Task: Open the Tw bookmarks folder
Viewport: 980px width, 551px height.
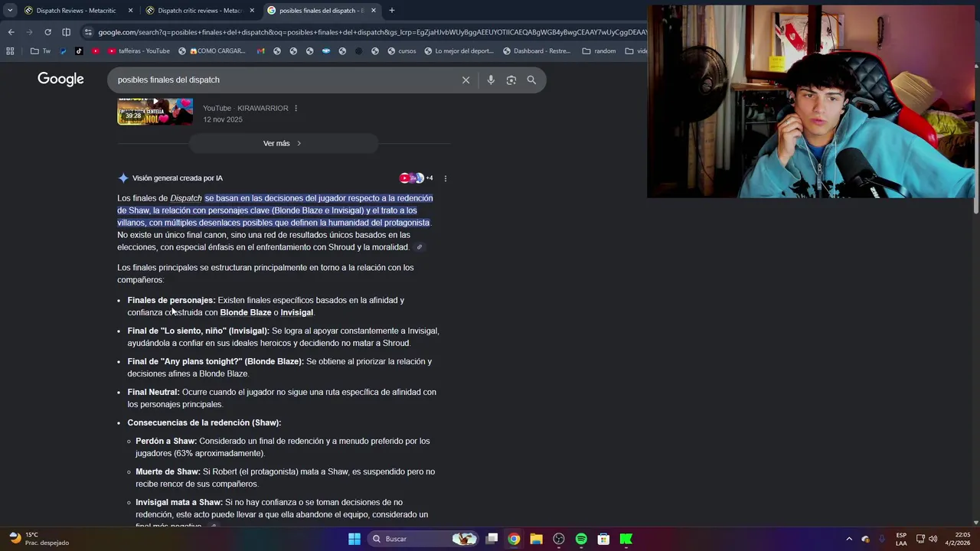Action: coord(41,51)
